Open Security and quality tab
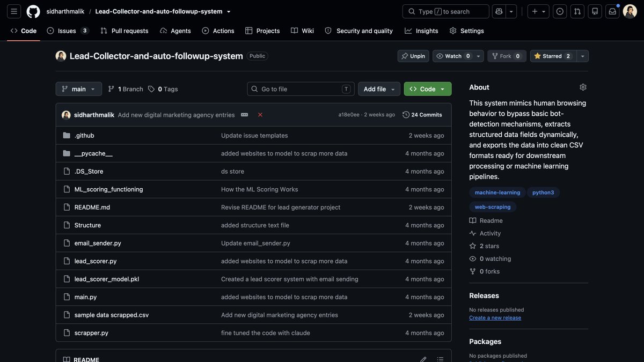The width and height of the screenshot is (644, 362). (x=359, y=31)
